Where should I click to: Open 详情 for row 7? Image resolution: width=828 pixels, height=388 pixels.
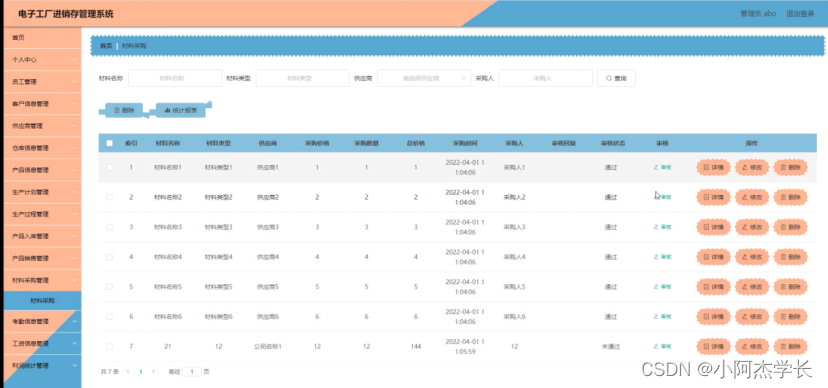click(713, 346)
